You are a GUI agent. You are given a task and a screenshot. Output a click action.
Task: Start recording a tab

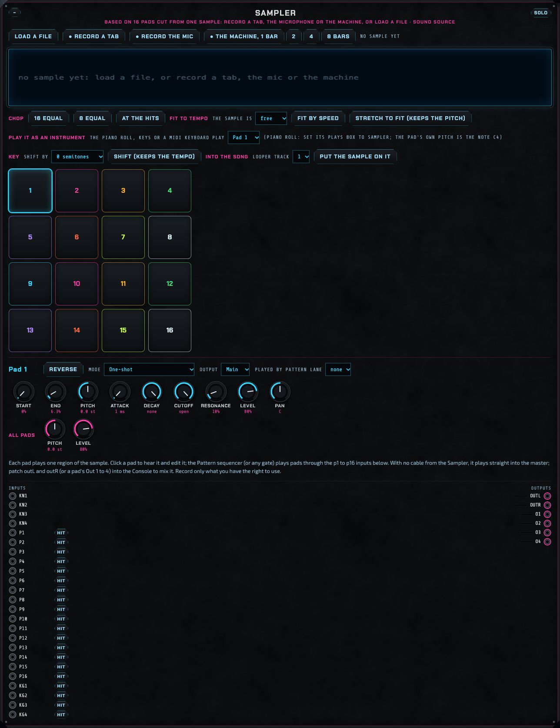point(94,37)
